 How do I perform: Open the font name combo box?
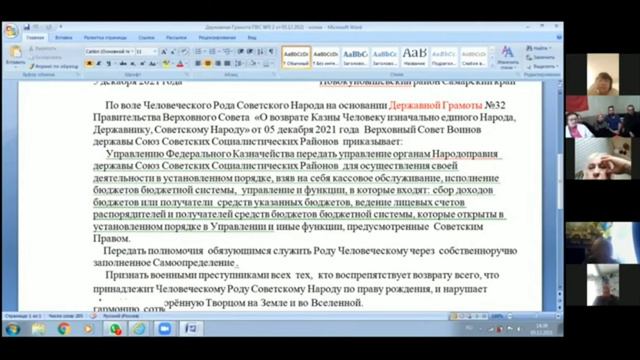point(109,51)
